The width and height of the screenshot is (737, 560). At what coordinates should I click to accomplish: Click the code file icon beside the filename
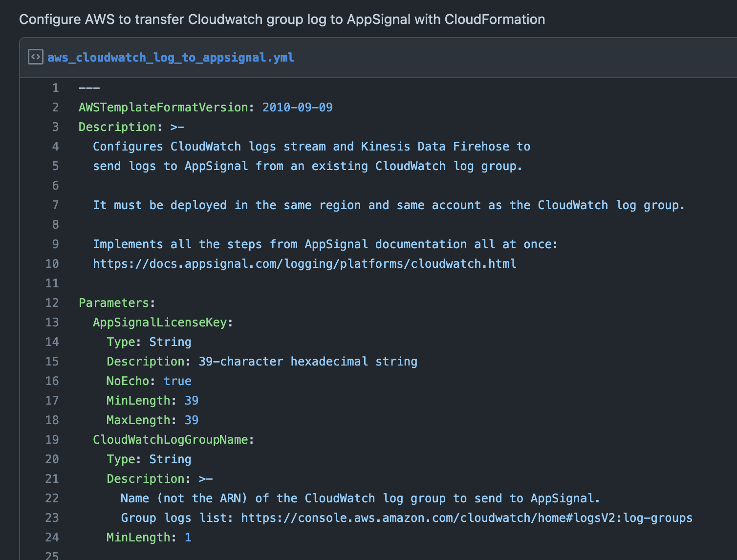[35, 57]
